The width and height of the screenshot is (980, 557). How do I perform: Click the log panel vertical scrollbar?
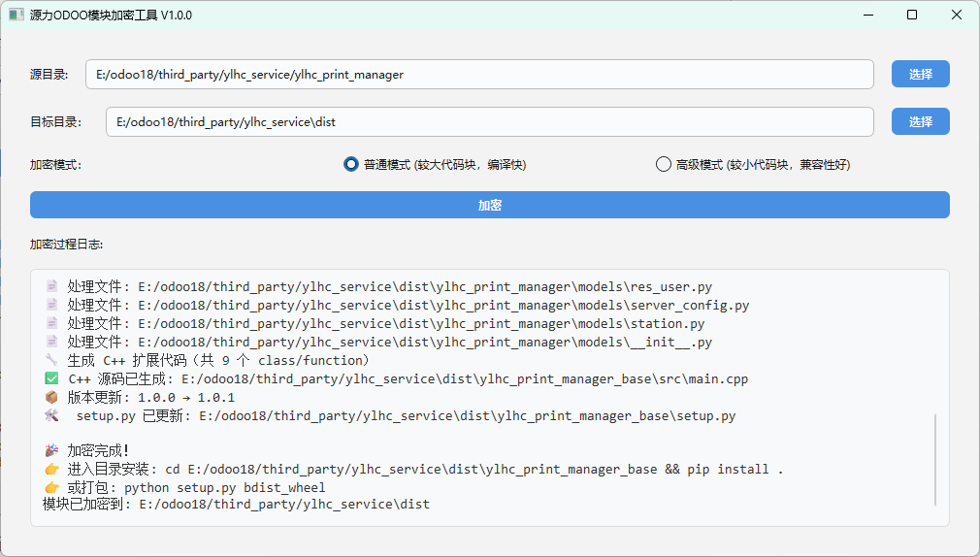pos(935,460)
